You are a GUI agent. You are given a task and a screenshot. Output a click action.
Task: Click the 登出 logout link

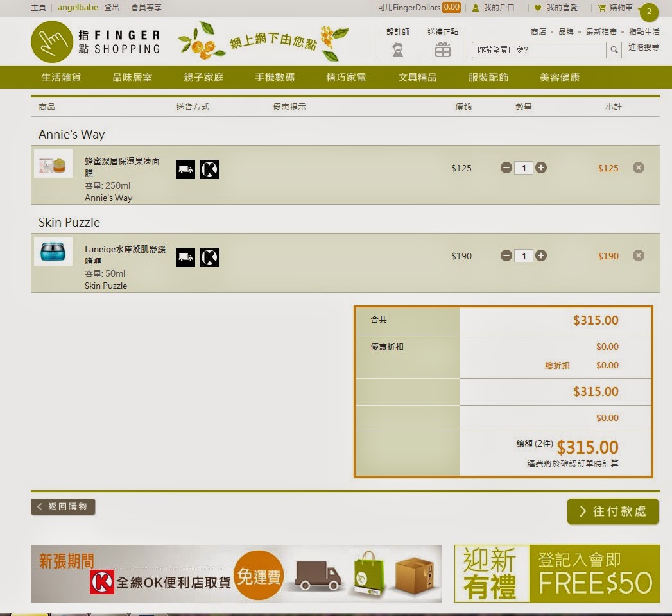coord(112,7)
